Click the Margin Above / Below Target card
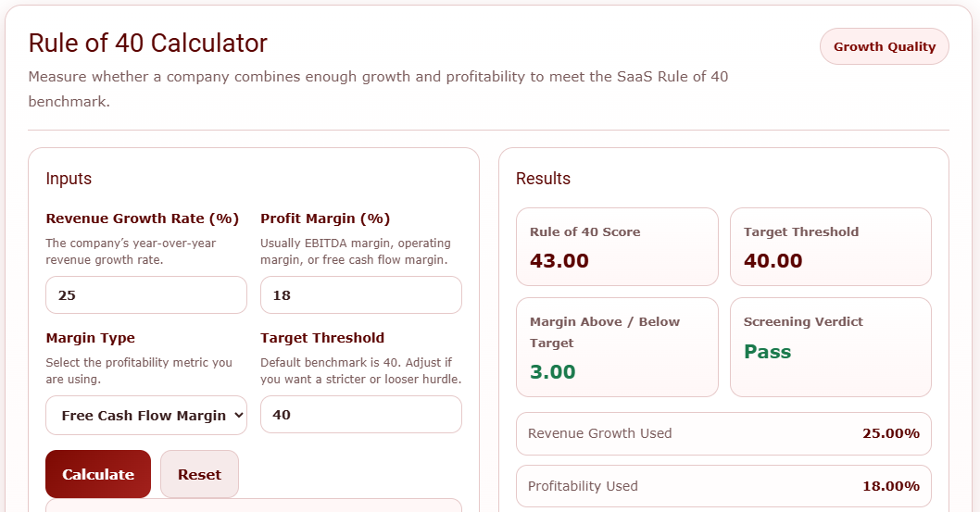 617,347
